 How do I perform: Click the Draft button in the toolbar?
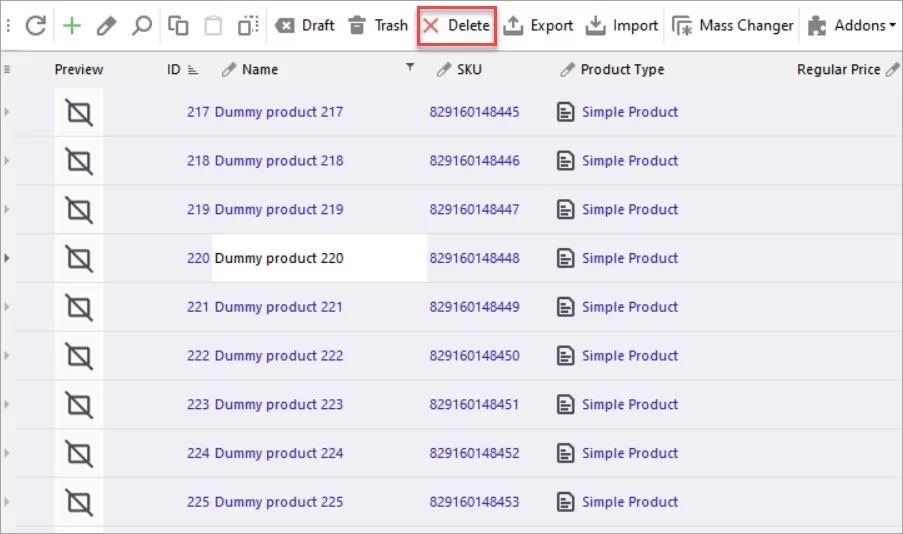pyautogui.click(x=304, y=26)
